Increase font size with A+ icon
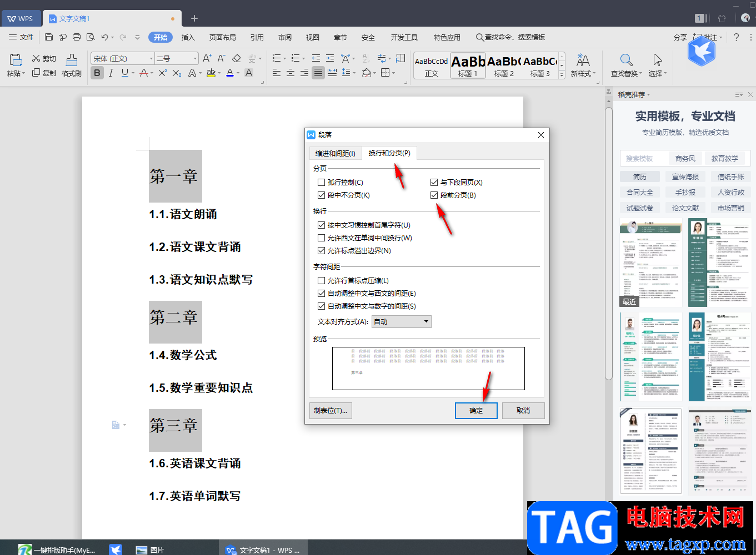Viewport: 756px width, 555px height. 207,58
